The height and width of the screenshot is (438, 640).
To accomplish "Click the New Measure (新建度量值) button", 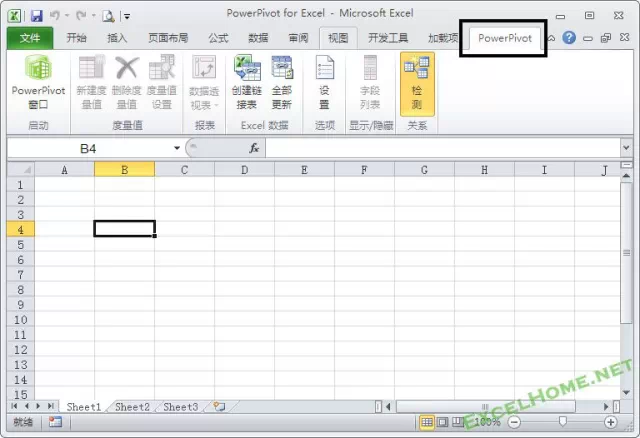I will tap(91, 83).
